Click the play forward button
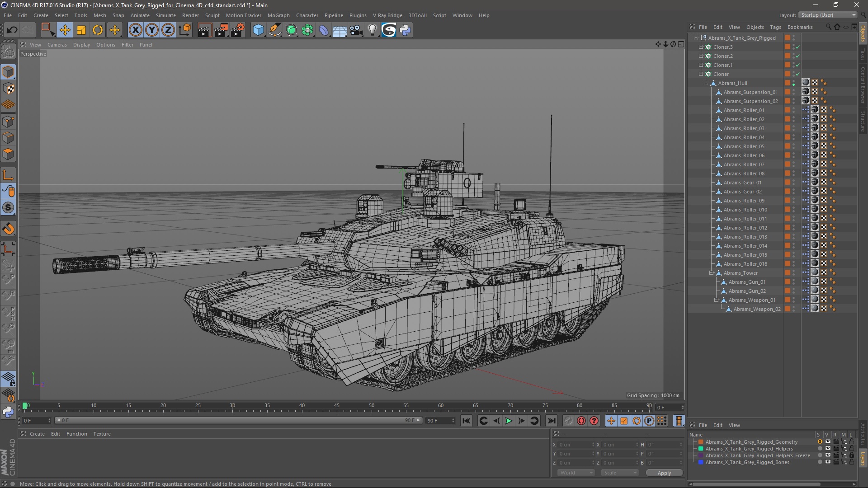Image resolution: width=868 pixels, height=488 pixels. (509, 421)
